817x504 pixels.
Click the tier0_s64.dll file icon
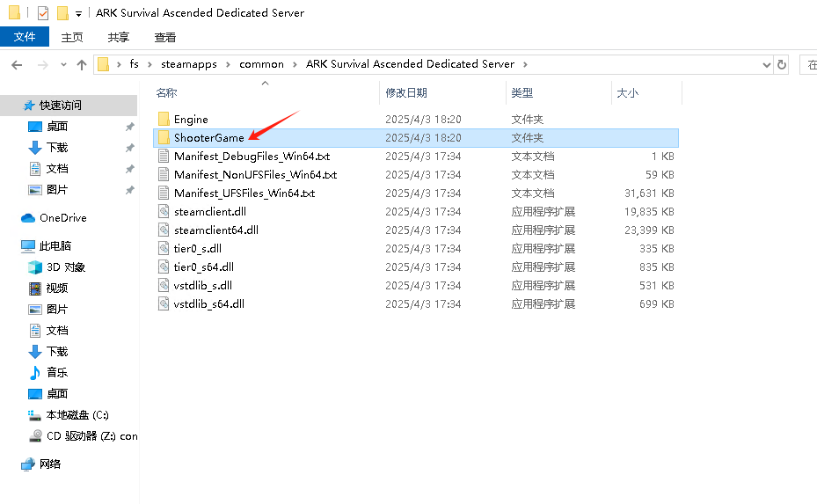tap(164, 267)
